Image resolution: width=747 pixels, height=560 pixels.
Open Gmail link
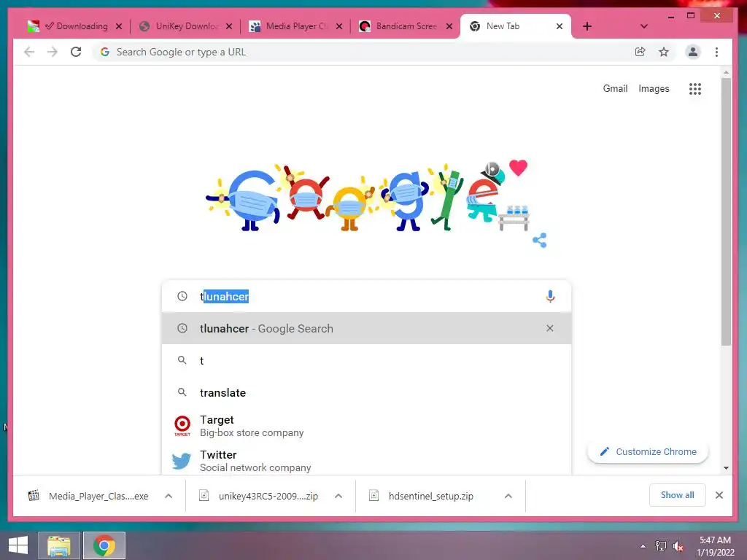615,88
